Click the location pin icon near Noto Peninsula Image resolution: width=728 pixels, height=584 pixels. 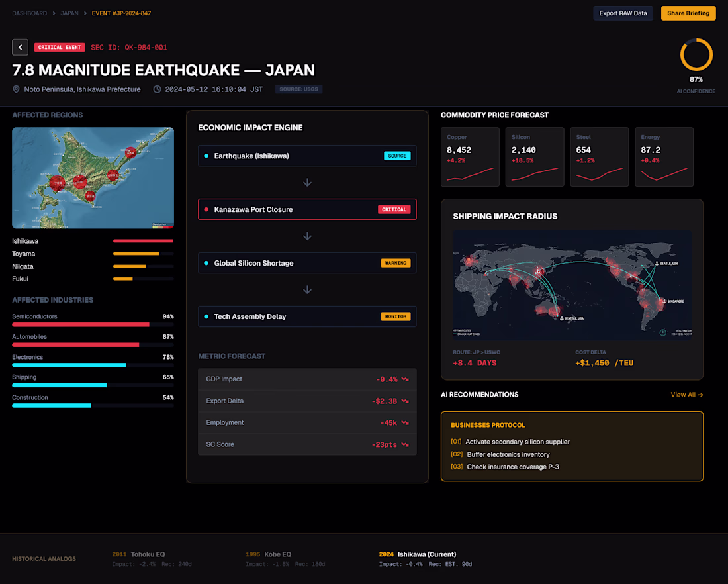click(17, 89)
